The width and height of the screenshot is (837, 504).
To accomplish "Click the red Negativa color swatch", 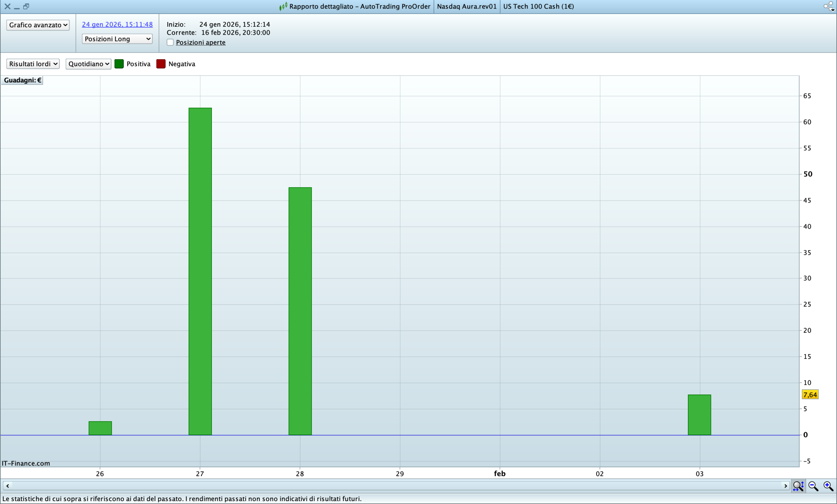I will 161,64.
